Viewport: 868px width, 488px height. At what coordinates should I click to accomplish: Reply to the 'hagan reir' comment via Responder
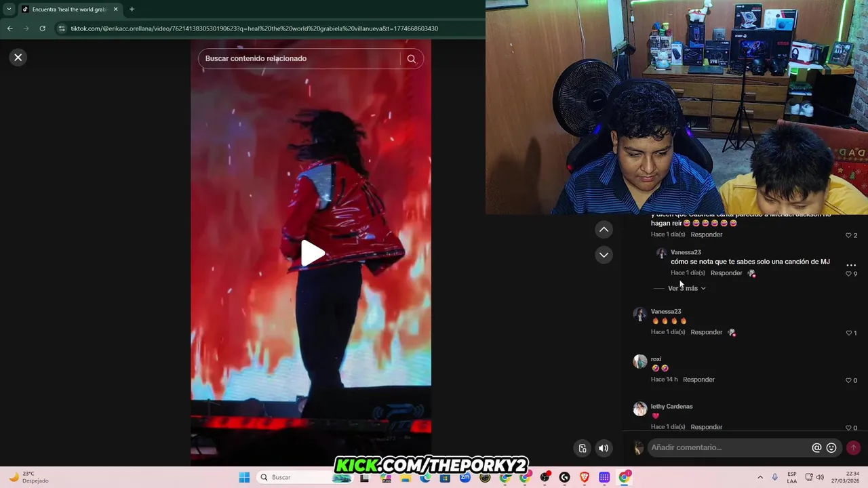click(x=706, y=235)
